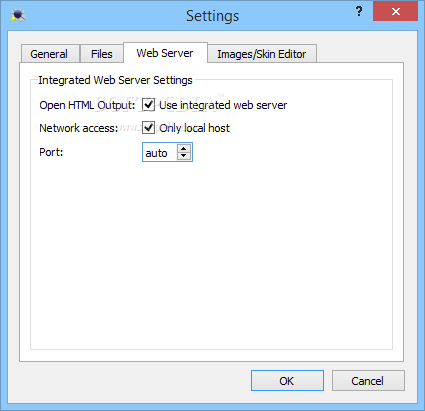Click the 'Use integrated web server' label text
425x411 pixels.
(x=223, y=105)
